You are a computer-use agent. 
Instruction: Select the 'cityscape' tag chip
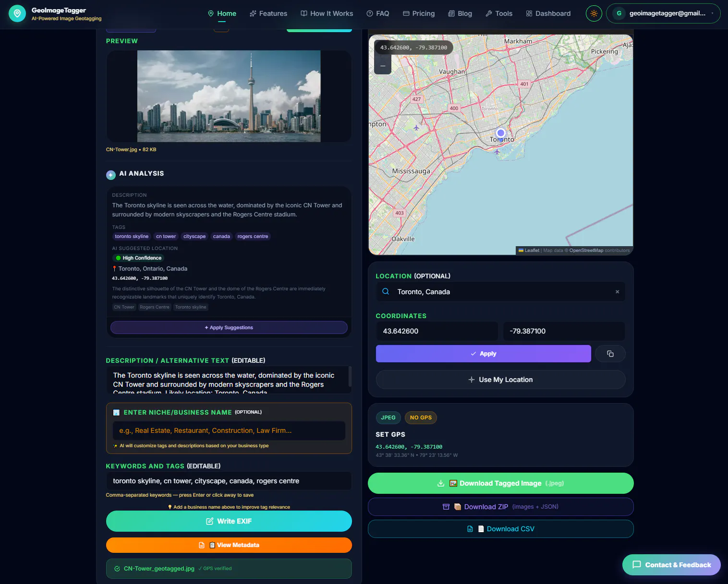click(x=194, y=237)
